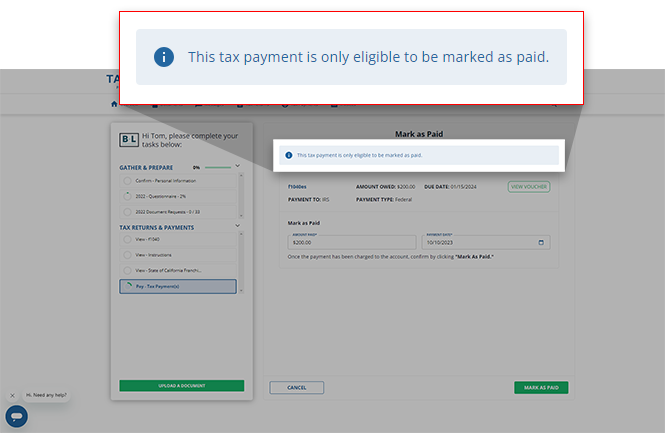Click the 'PAYMENT TO: IRS' text
665x433 pixels.
tap(308, 199)
